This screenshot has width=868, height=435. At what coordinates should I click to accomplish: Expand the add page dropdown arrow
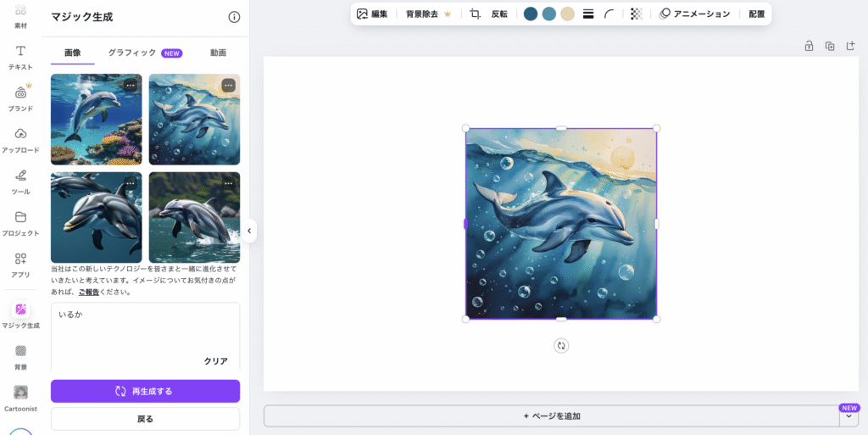tap(849, 416)
